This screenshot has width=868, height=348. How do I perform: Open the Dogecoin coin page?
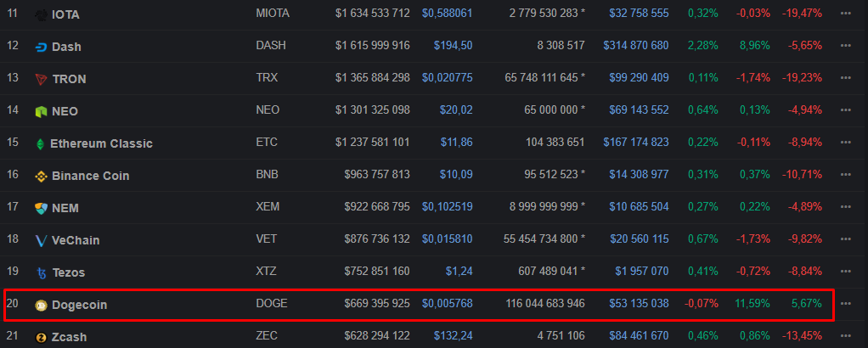(x=80, y=305)
